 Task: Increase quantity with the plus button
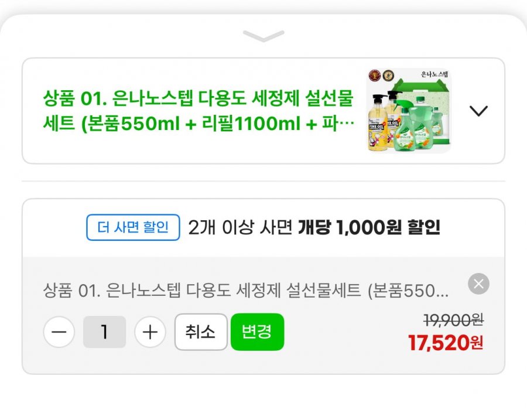point(150,332)
